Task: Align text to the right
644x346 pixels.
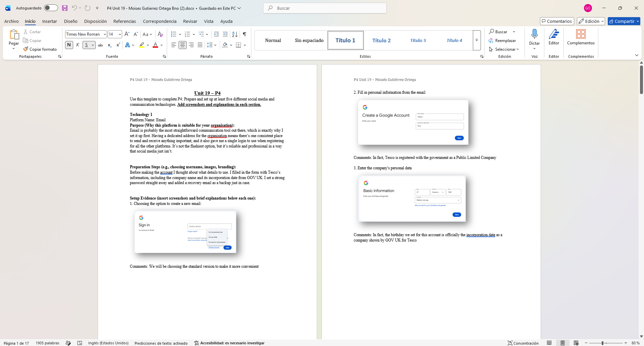Action: click(x=191, y=45)
